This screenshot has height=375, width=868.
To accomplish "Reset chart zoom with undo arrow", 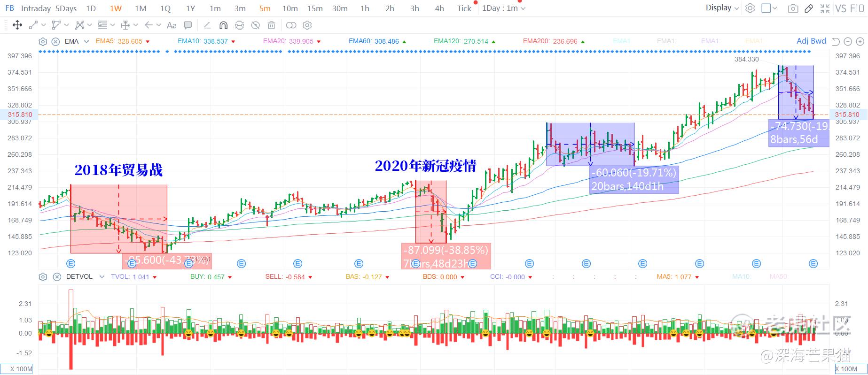I will click(x=836, y=41).
